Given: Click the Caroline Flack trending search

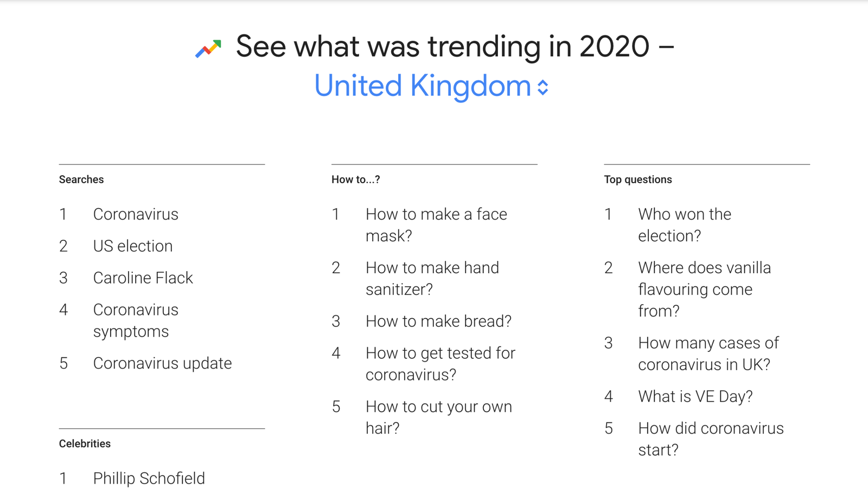Looking at the screenshot, I should [143, 278].
